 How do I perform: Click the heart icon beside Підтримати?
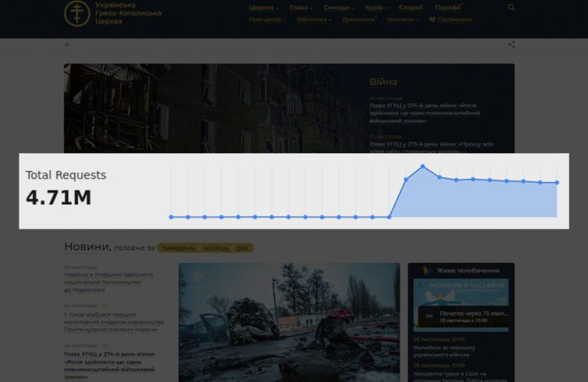(432, 19)
